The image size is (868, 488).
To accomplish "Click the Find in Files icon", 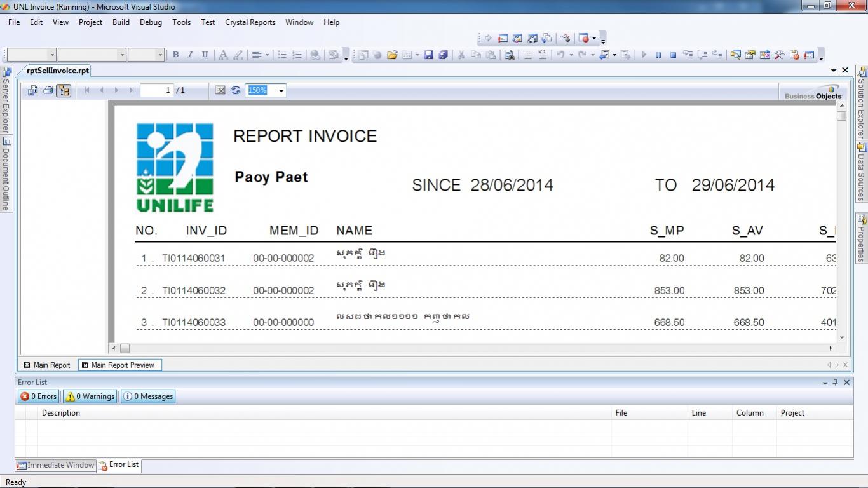I will [x=510, y=55].
